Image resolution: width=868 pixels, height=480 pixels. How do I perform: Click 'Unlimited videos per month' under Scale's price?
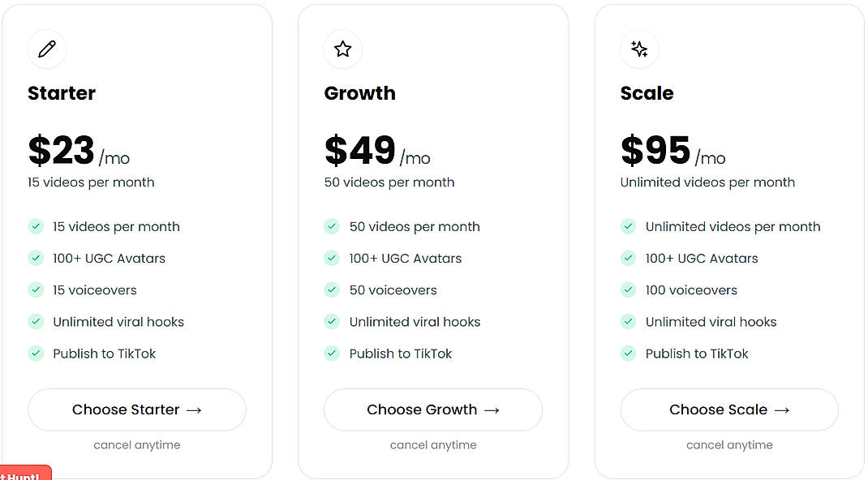click(x=707, y=182)
